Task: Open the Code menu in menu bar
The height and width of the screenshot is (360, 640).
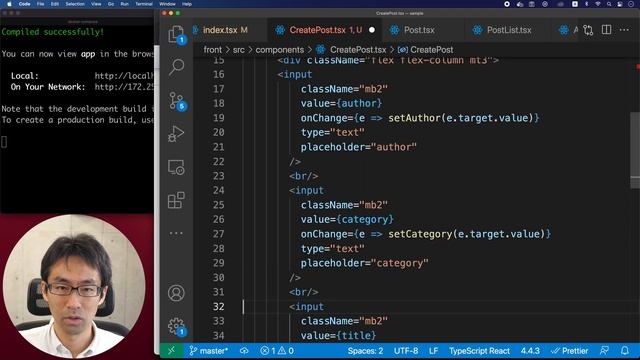Action: [x=24, y=4]
